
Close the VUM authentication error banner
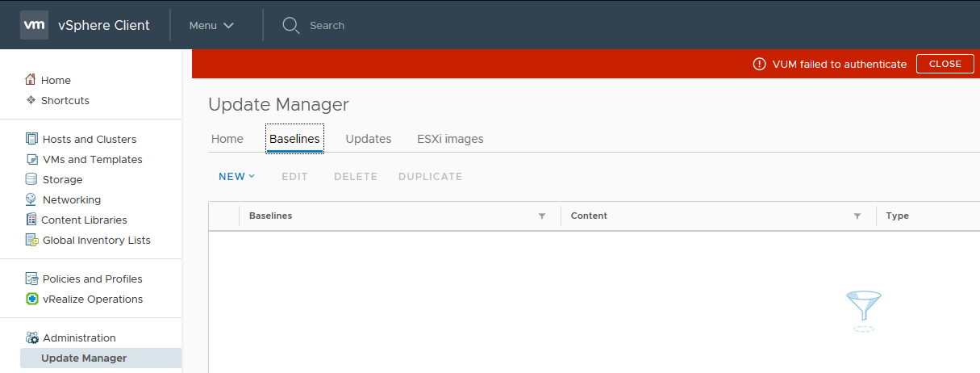[945, 64]
